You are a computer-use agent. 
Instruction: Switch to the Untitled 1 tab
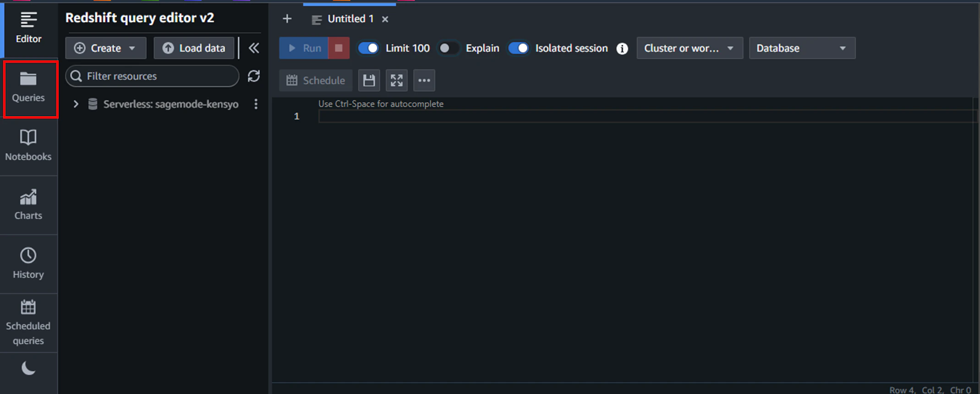(x=350, y=19)
